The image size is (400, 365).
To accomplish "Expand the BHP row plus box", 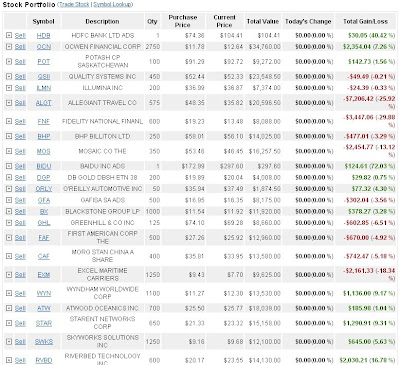I will (x=9, y=136).
